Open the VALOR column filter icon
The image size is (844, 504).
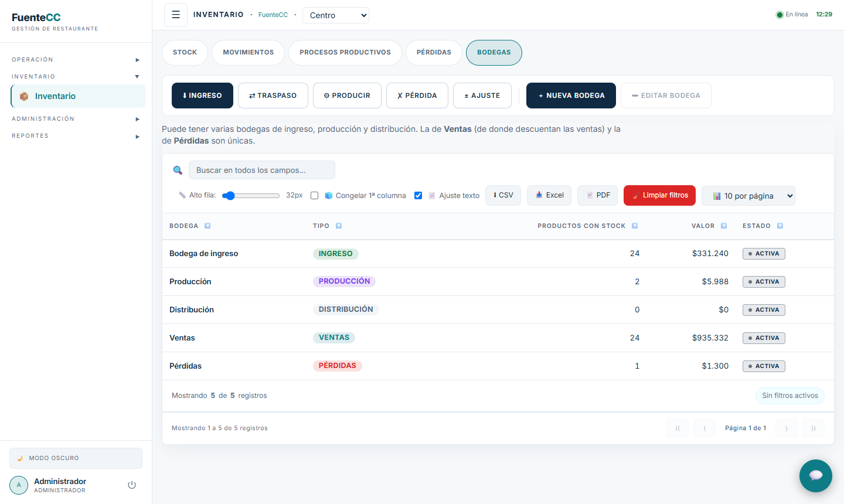coord(724,226)
